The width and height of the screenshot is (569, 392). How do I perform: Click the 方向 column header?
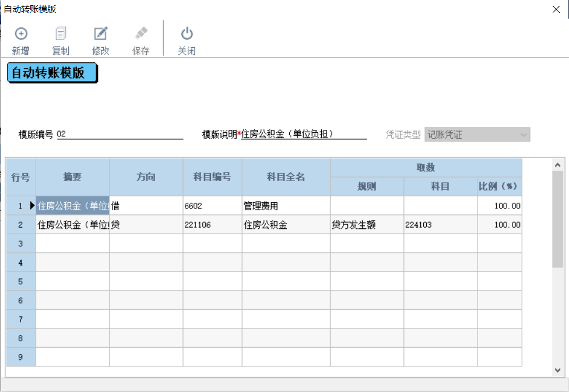pos(146,177)
